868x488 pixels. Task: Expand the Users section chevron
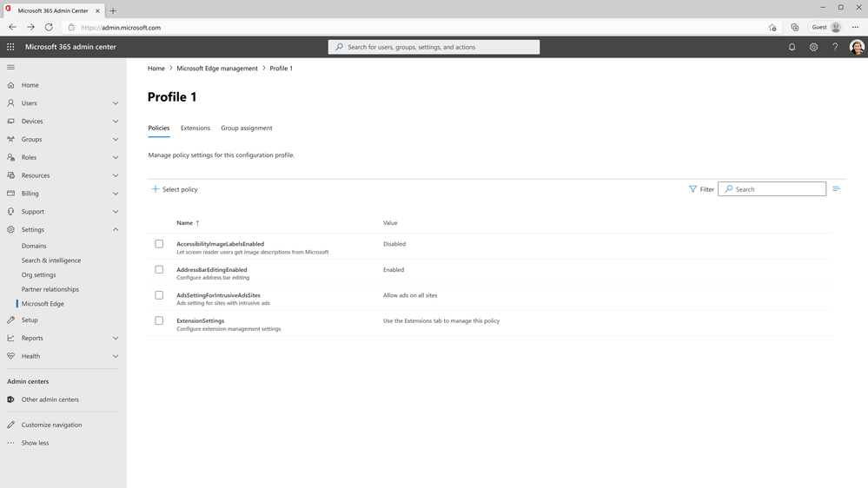[116, 103]
